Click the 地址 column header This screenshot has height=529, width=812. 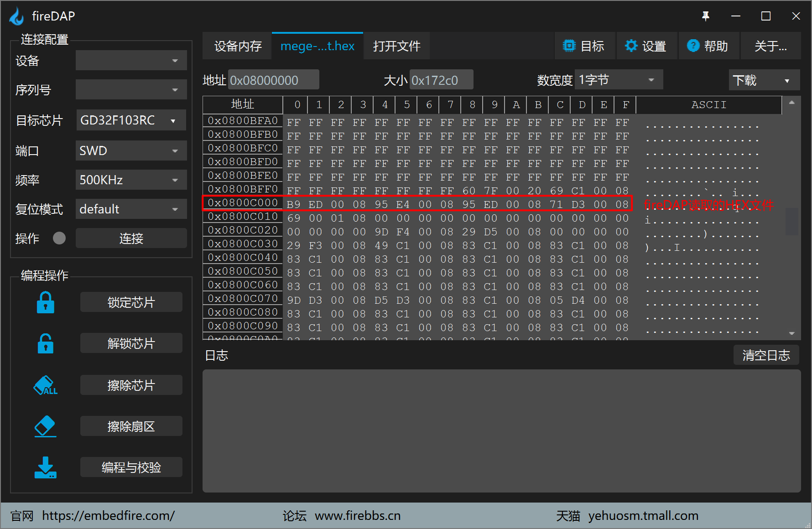click(x=243, y=104)
